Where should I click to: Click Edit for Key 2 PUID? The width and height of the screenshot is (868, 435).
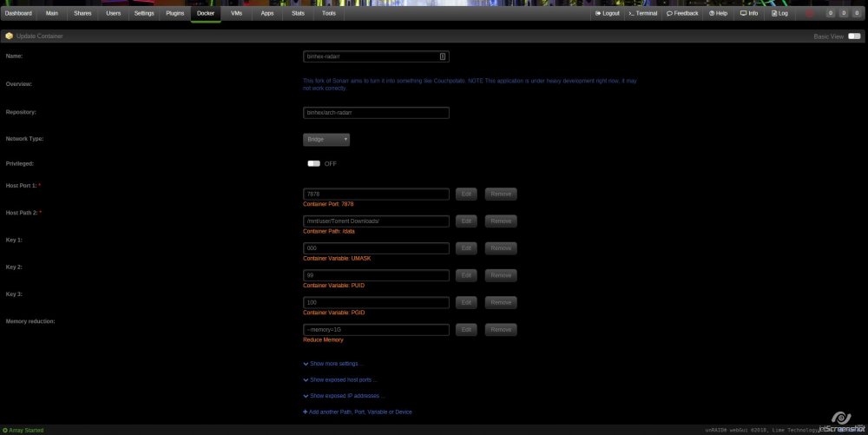[x=466, y=275]
